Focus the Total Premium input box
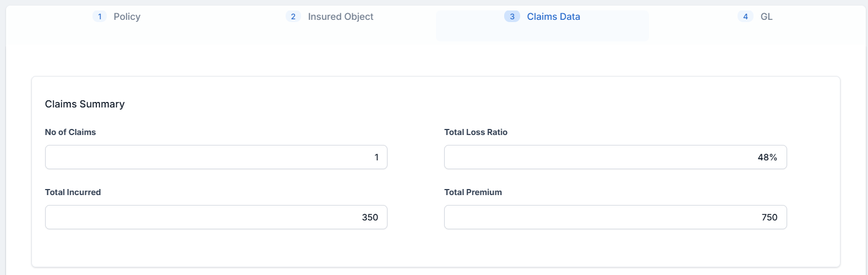This screenshot has height=275, width=868. point(615,217)
